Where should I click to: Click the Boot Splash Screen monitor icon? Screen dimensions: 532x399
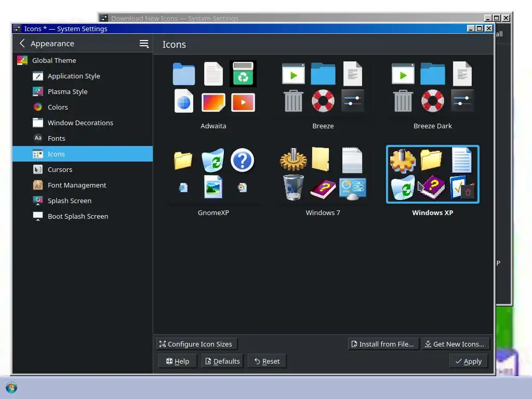(x=37, y=216)
